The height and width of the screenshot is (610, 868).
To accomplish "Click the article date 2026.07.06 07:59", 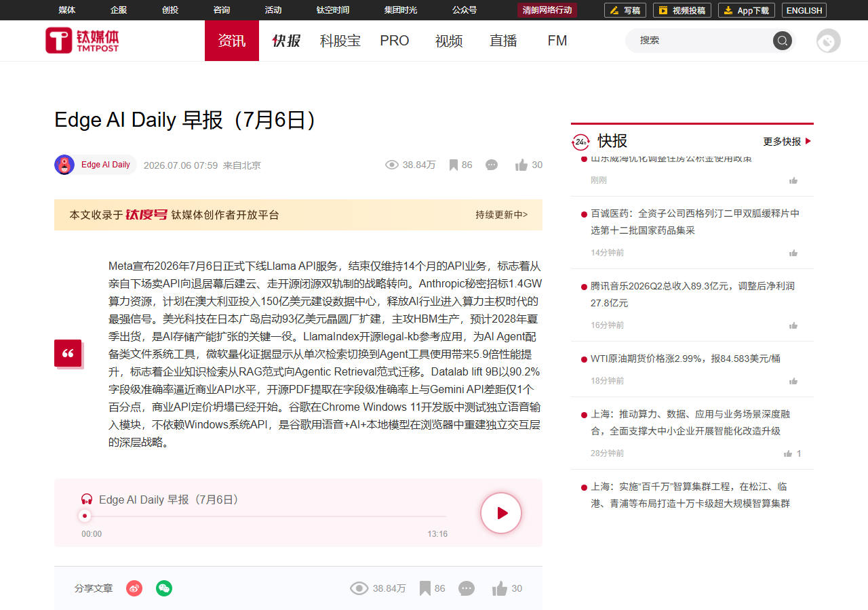I will tap(180, 165).
